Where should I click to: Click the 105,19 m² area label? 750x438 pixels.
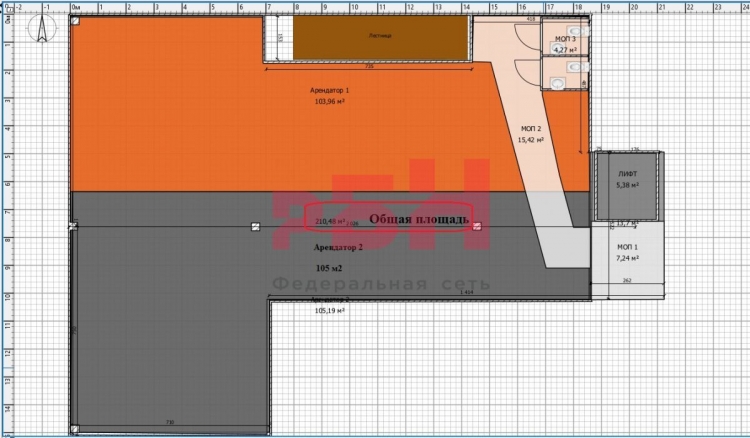pyautogui.click(x=328, y=311)
